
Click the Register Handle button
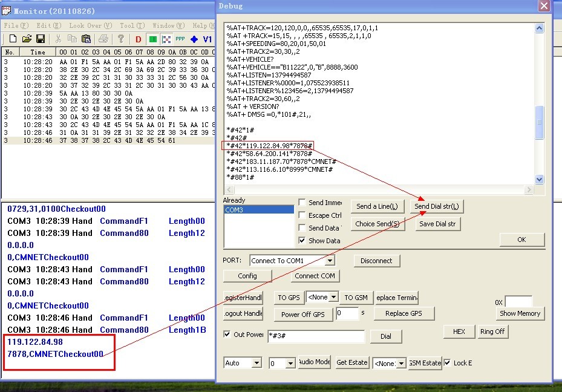point(243,298)
